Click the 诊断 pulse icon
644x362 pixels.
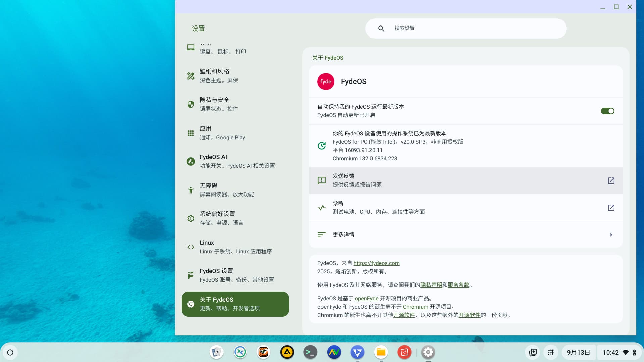tap(321, 208)
